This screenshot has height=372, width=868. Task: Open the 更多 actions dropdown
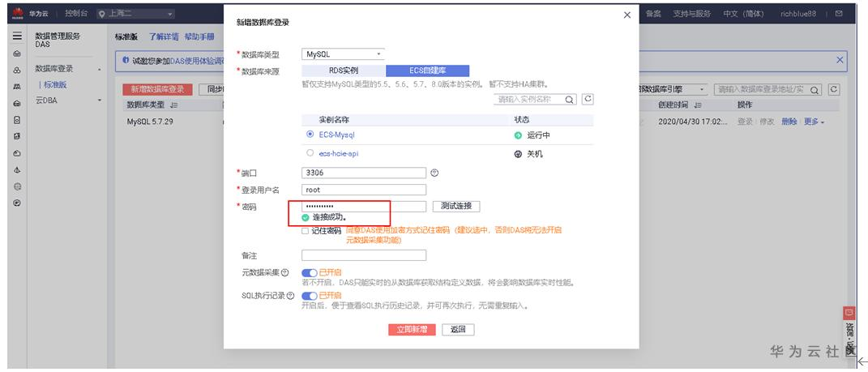pos(815,122)
